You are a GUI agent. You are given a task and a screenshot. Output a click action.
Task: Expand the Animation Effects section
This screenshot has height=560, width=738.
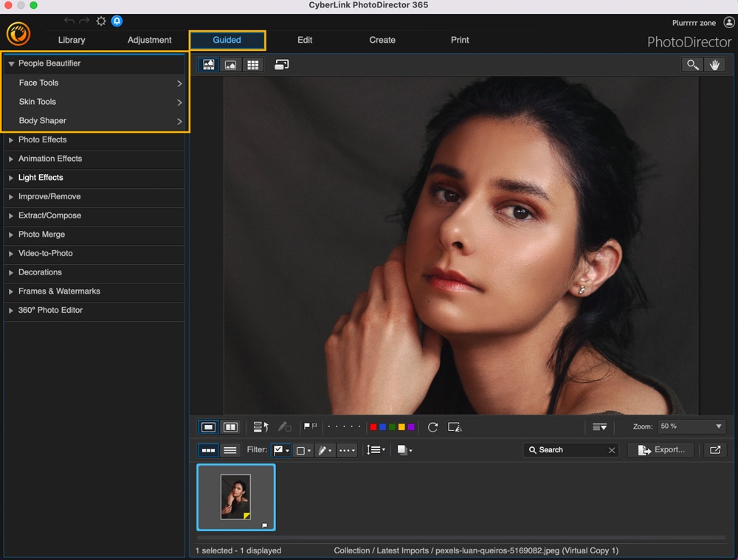click(x=94, y=159)
